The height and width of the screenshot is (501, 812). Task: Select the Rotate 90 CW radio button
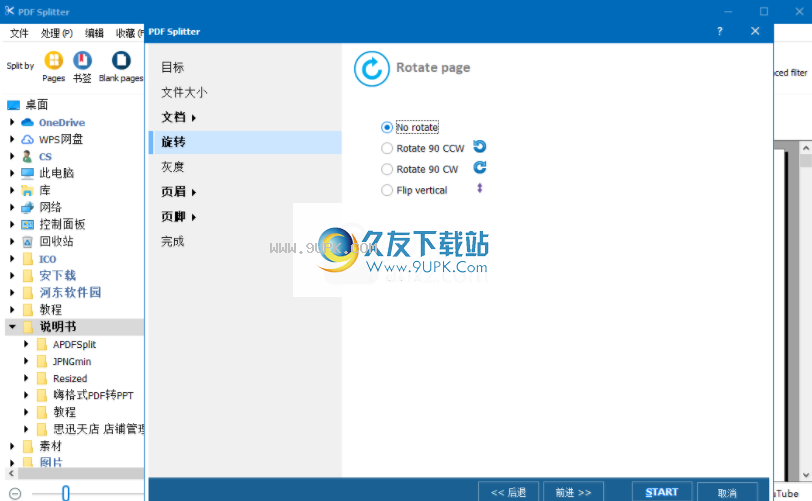click(386, 169)
